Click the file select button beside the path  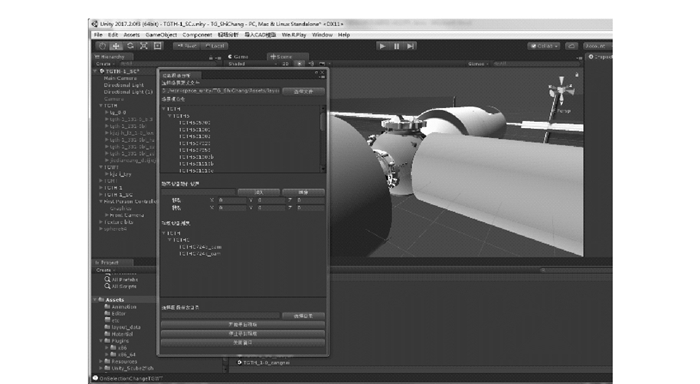point(303,91)
